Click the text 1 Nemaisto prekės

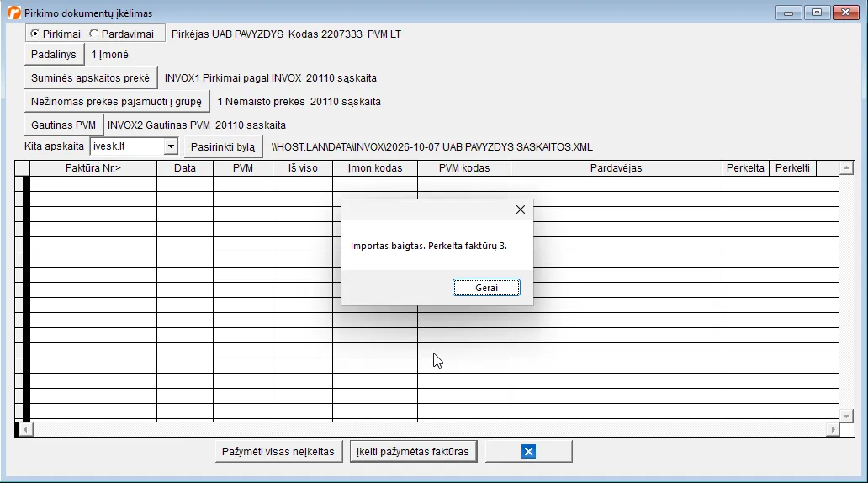tap(262, 102)
